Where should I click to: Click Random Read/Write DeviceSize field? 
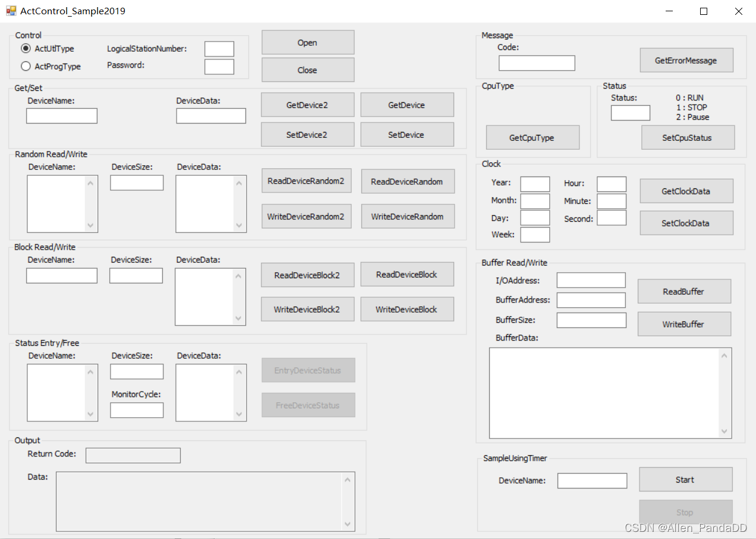point(137,183)
